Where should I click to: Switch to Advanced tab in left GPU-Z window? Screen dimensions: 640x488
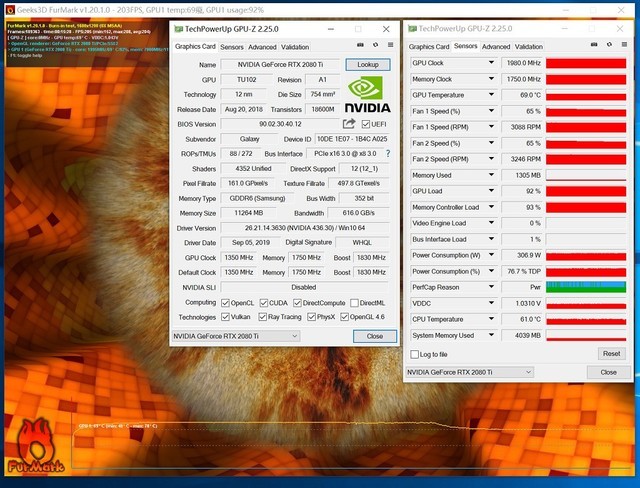(262, 47)
